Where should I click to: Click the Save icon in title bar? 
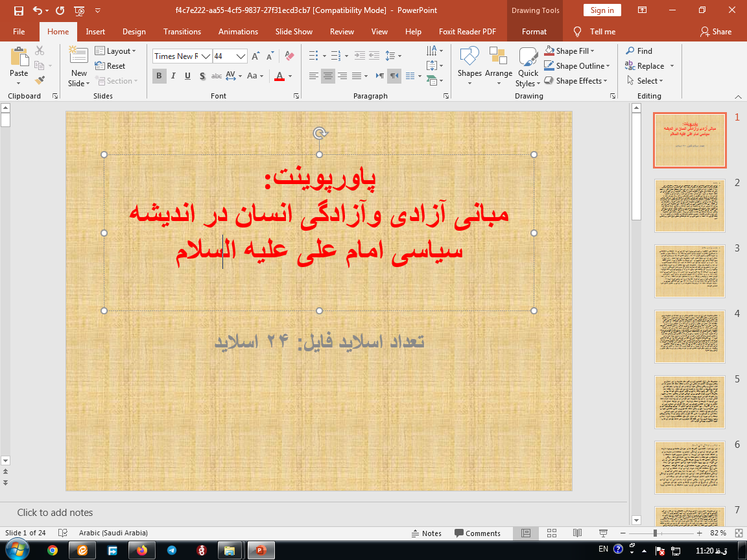tap(18, 10)
